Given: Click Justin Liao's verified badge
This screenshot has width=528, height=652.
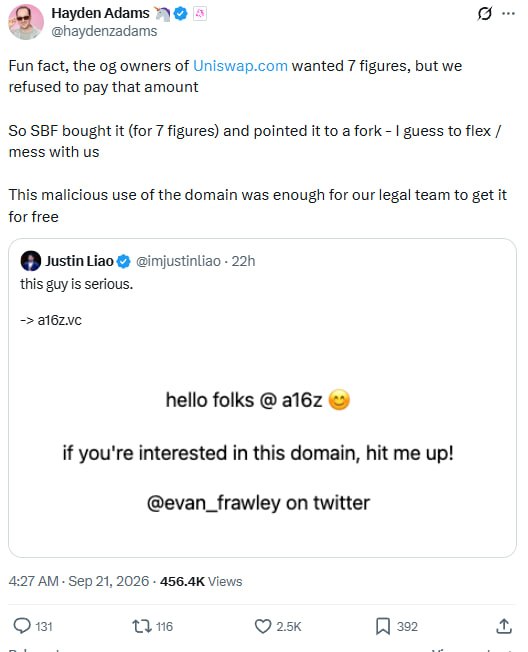Looking at the screenshot, I should (x=123, y=261).
